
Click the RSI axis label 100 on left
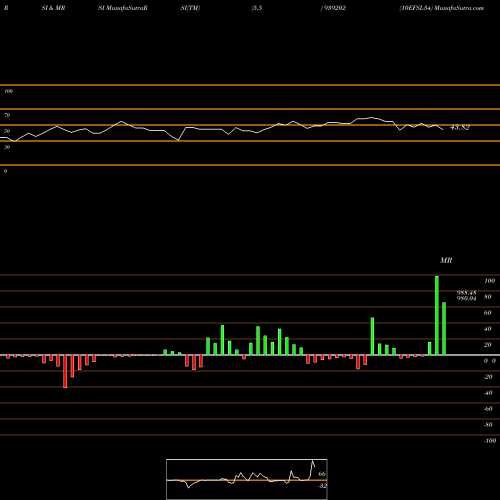point(8,91)
